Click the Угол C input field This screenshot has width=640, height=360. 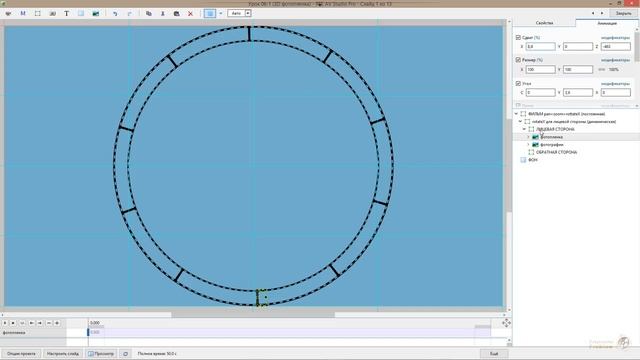540,93
